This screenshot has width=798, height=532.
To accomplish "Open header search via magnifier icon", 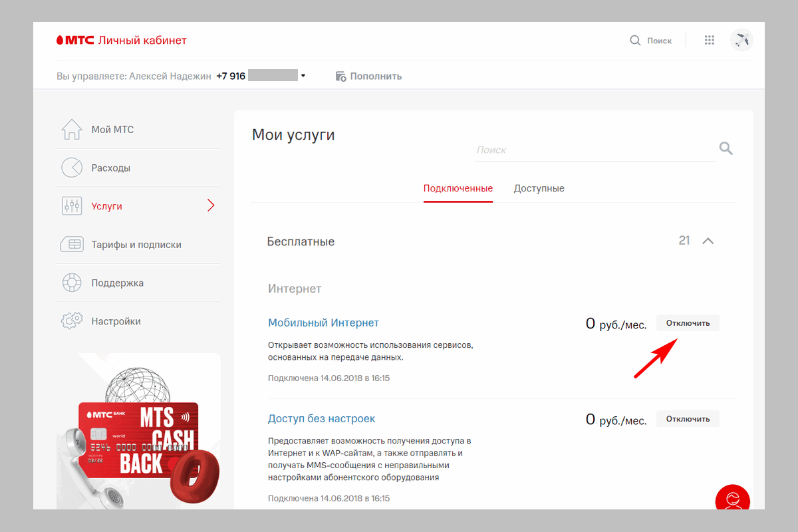I will pyautogui.click(x=636, y=41).
